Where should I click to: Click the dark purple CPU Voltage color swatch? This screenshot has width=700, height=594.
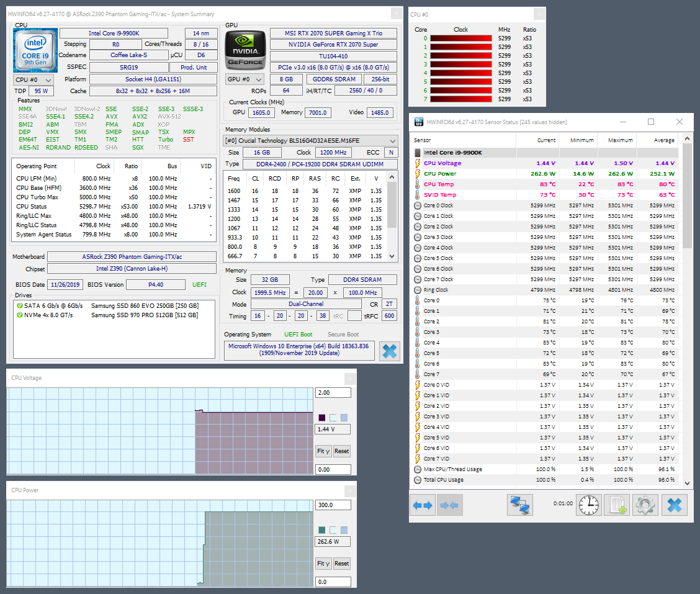pyautogui.click(x=321, y=418)
